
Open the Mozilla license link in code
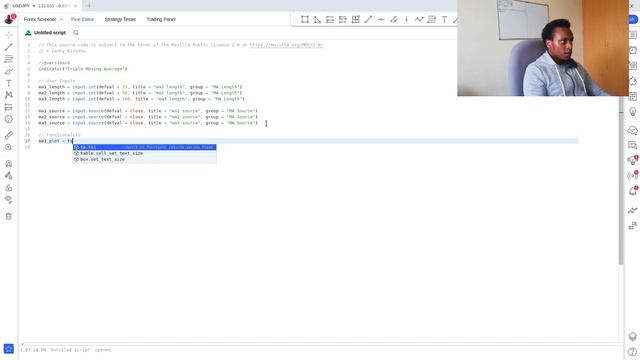pos(286,45)
